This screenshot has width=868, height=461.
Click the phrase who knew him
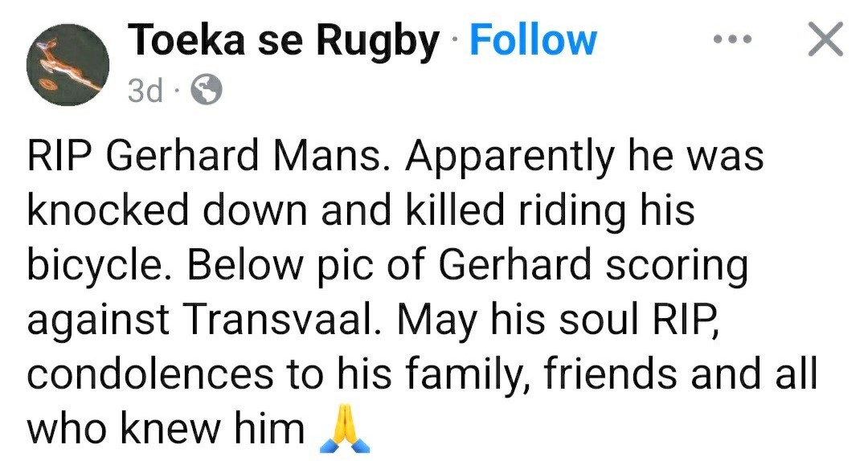(165, 430)
